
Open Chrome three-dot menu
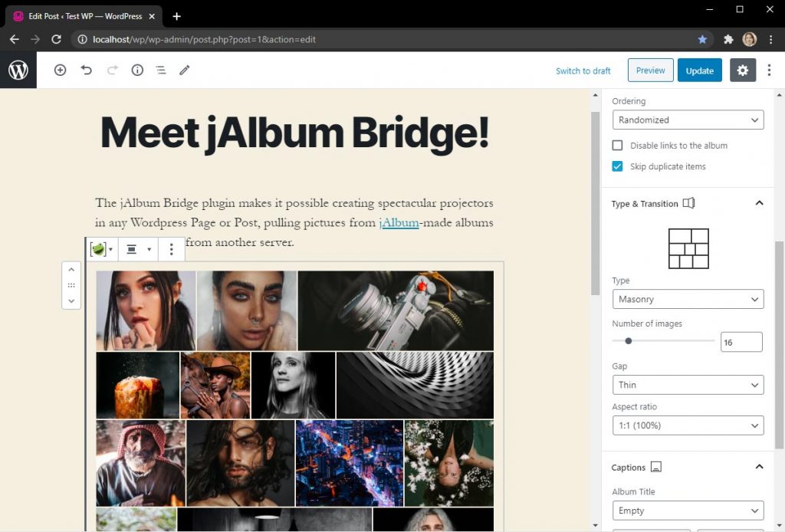pos(771,40)
